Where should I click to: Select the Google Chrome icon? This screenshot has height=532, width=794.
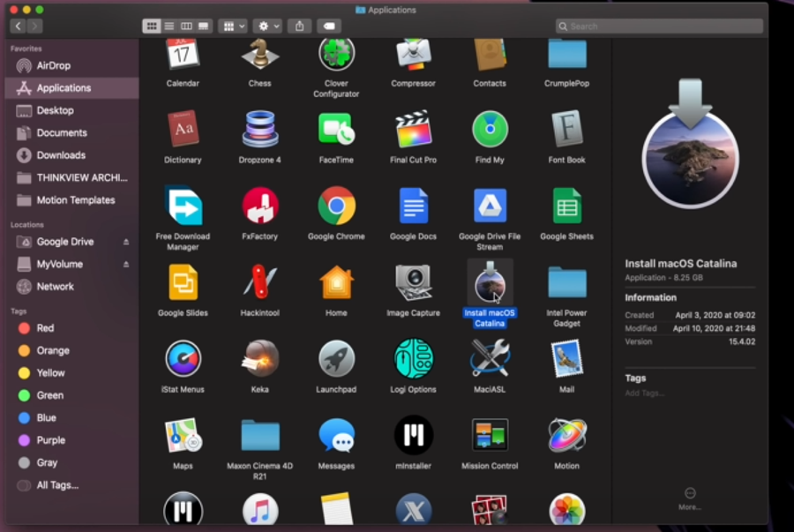point(336,206)
